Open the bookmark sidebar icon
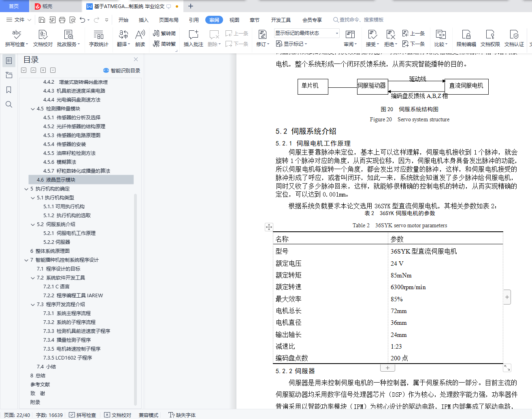 pyautogui.click(x=9, y=90)
